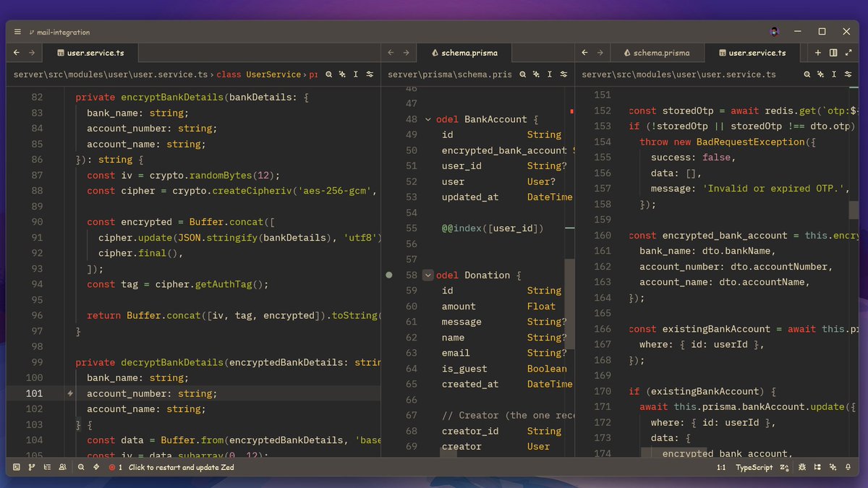The width and height of the screenshot is (868, 488).
Task: Open the edit prediction menu
Action: tap(786, 468)
